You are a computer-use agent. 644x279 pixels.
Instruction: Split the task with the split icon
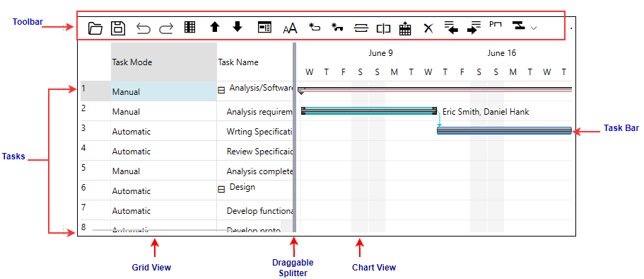tap(383, 28)
